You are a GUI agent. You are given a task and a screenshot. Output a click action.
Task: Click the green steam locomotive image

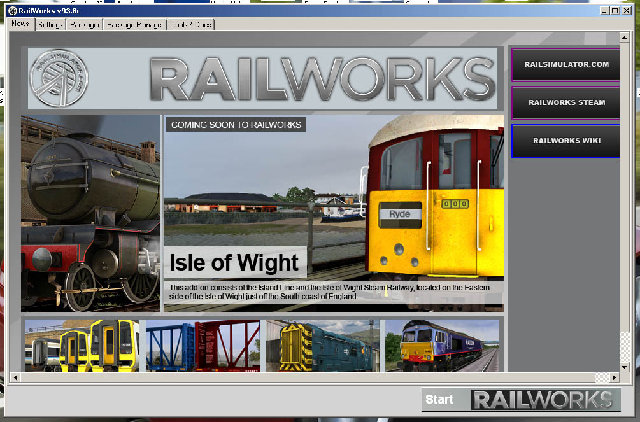[x=90, y=213]
